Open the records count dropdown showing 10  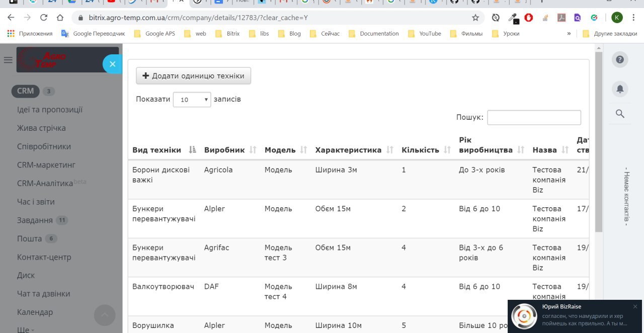[192, 100]
